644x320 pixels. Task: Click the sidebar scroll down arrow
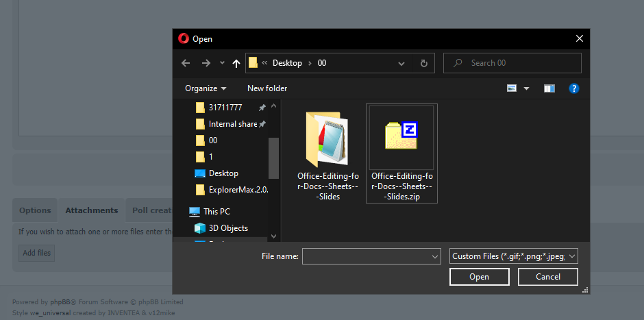tap(274, 236)
